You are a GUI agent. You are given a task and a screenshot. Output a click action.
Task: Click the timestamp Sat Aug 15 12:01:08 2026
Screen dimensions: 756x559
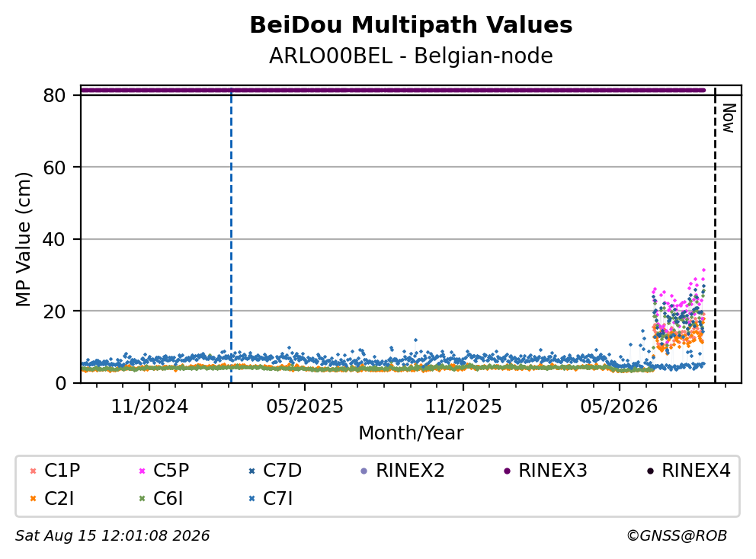[112, 535]
